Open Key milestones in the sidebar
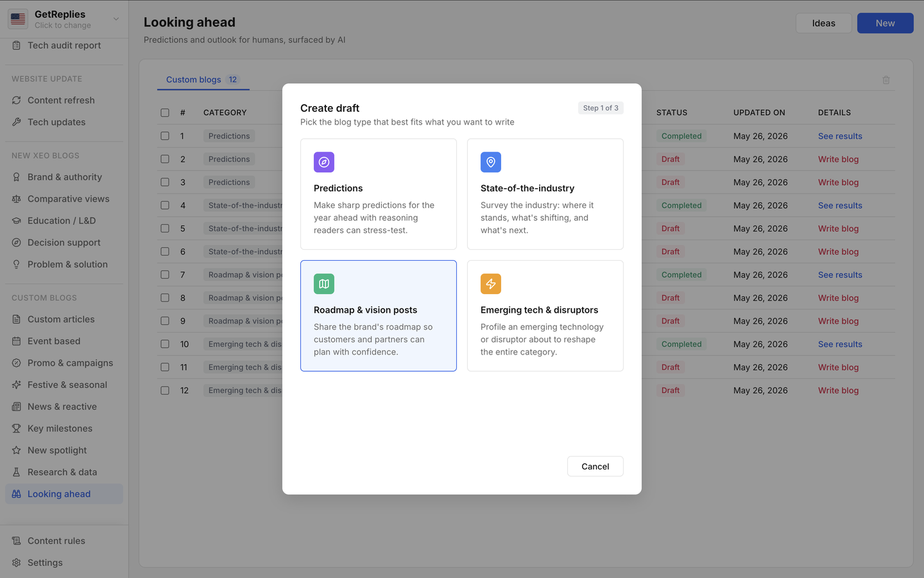The image size is (924, 578). click(x=64, y=428)
